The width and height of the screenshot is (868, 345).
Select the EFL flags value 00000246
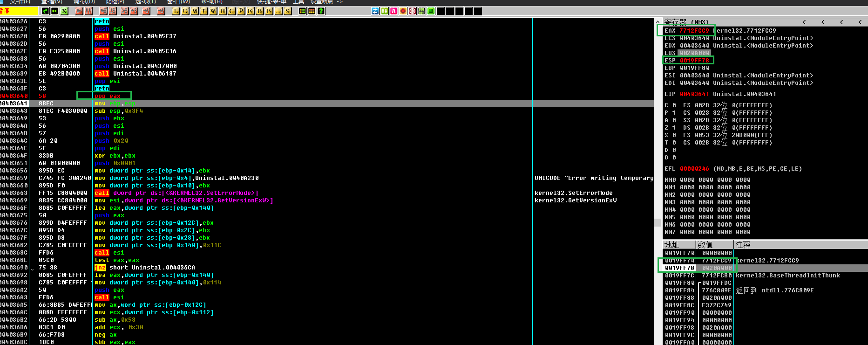click(x=694, y=169)
